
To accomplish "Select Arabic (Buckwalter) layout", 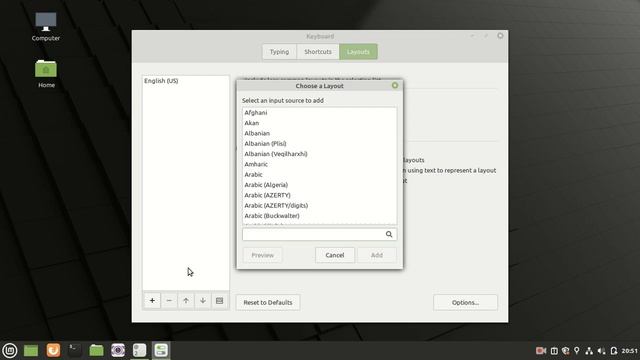I will tap(319, 216).
